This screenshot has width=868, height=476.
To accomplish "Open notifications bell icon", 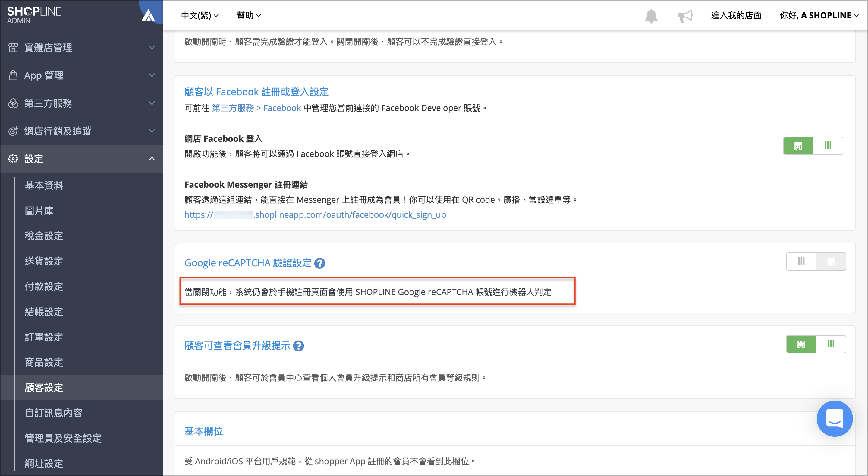I will pyautogui.click(x=651, y=16).
